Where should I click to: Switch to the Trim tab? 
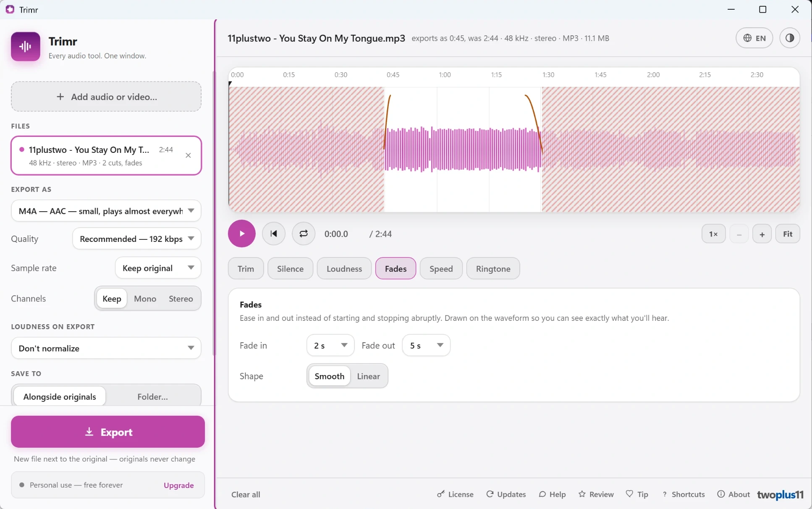246,268
